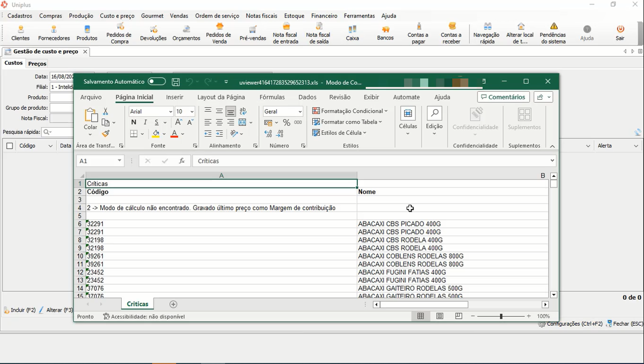Image resolution: width=644 pixels, height=364 pixels.
Task: Decrease indent in the Alinhamento group
Action: (208, 134)
